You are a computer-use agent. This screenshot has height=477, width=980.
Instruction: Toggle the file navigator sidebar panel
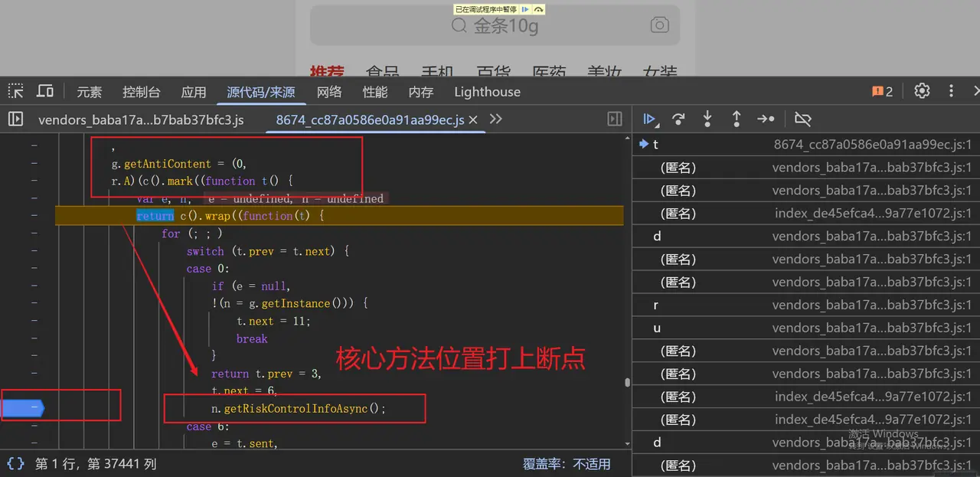pyautogui.click(x=15, y=119)
